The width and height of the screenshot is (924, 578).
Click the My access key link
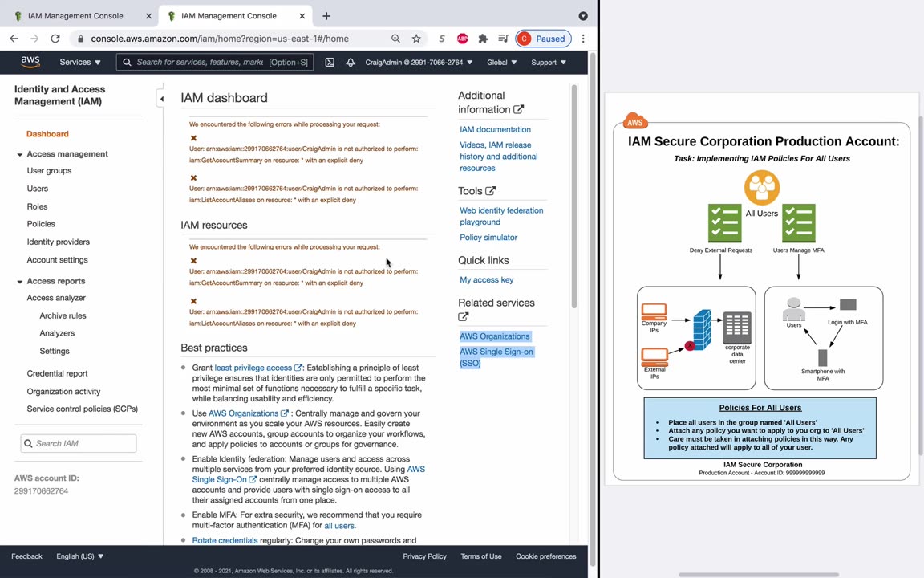click(x=486, y=279)
